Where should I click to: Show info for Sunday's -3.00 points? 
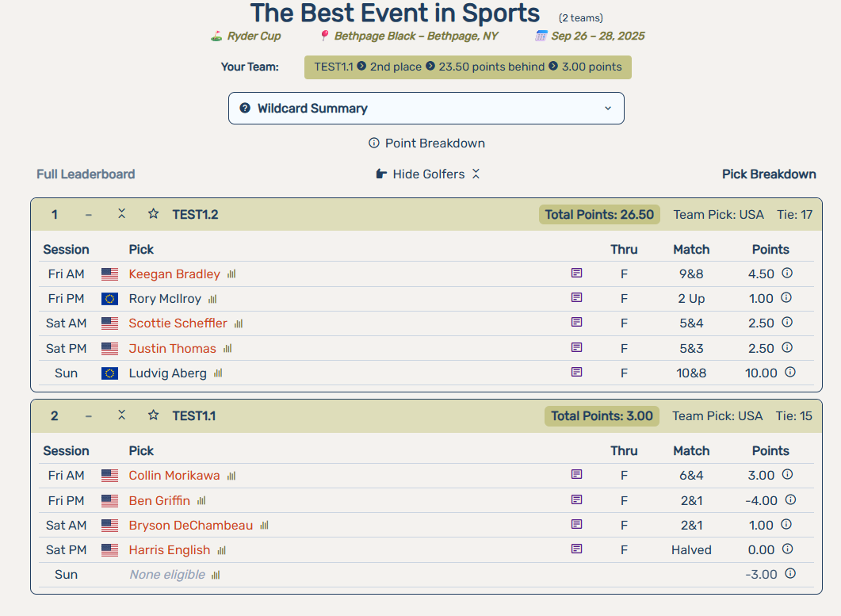click(790, 574)
